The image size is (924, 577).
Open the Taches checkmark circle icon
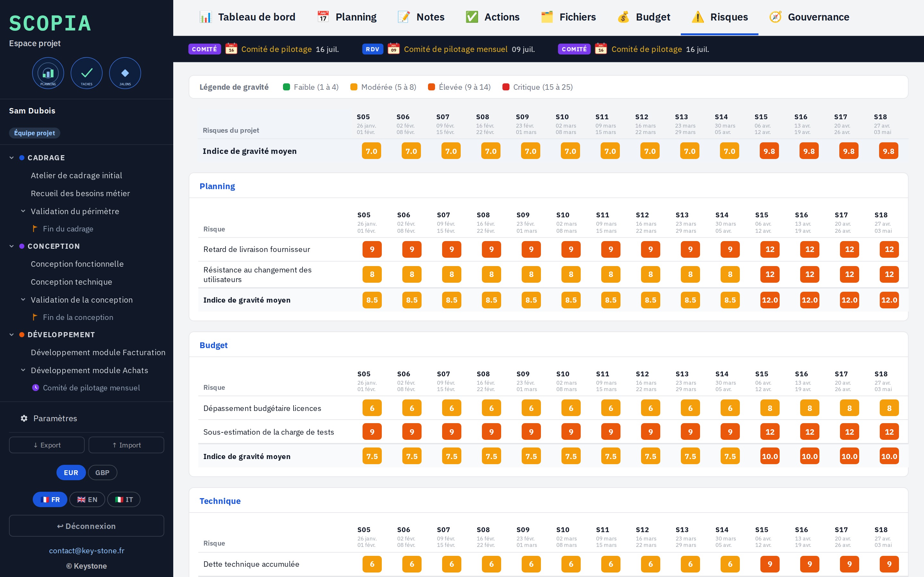(87, 73)
